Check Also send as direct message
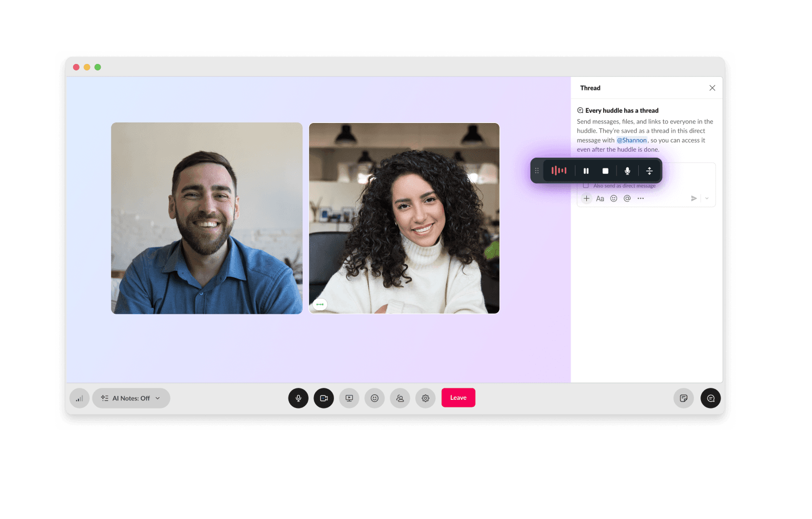The width and height of the screenshot is (812, 519). click(586, 186)
